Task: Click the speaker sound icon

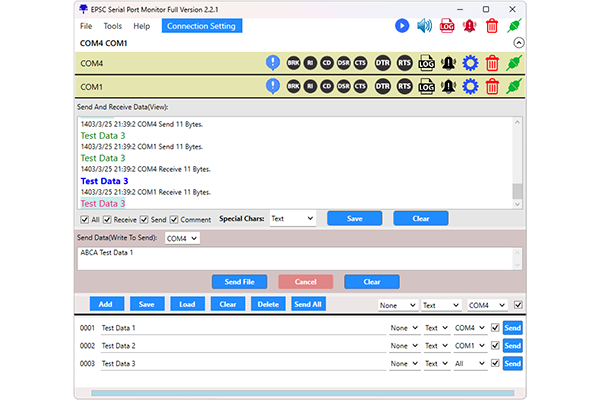Action: click(424, 25)
